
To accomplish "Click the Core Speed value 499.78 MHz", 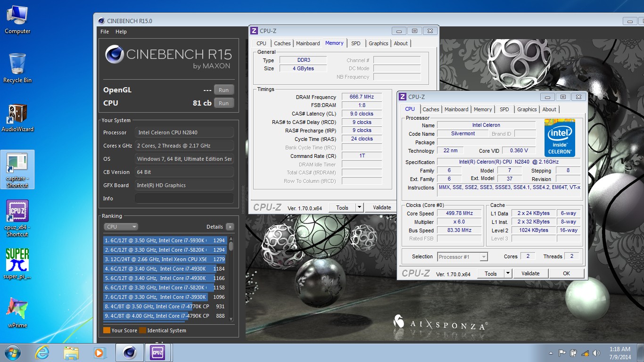I will [x=460, y=214].
